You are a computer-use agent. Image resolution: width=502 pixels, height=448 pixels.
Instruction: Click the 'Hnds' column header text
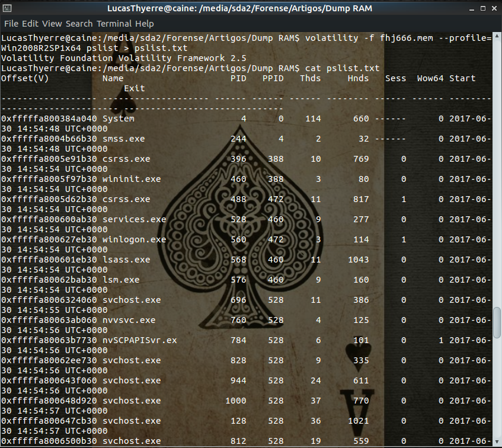[x=358, y=78]
